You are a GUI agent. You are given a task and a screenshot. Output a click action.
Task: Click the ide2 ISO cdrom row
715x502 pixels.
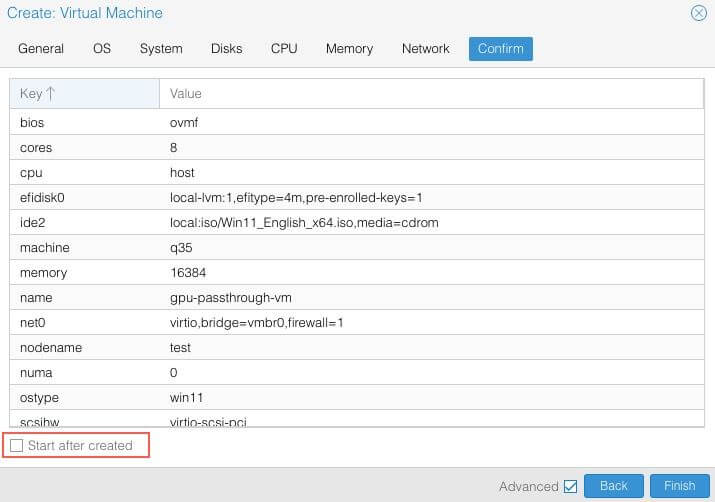click(356, 223)
